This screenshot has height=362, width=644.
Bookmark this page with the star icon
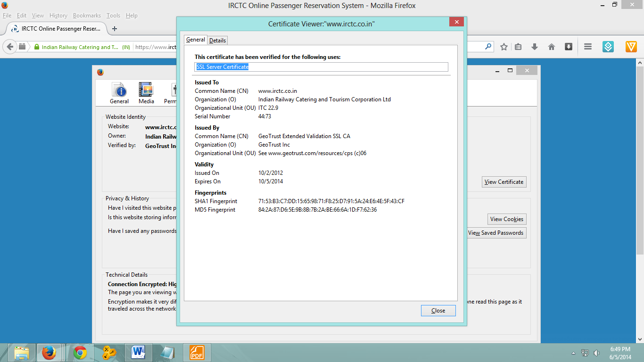click(504, 47)
